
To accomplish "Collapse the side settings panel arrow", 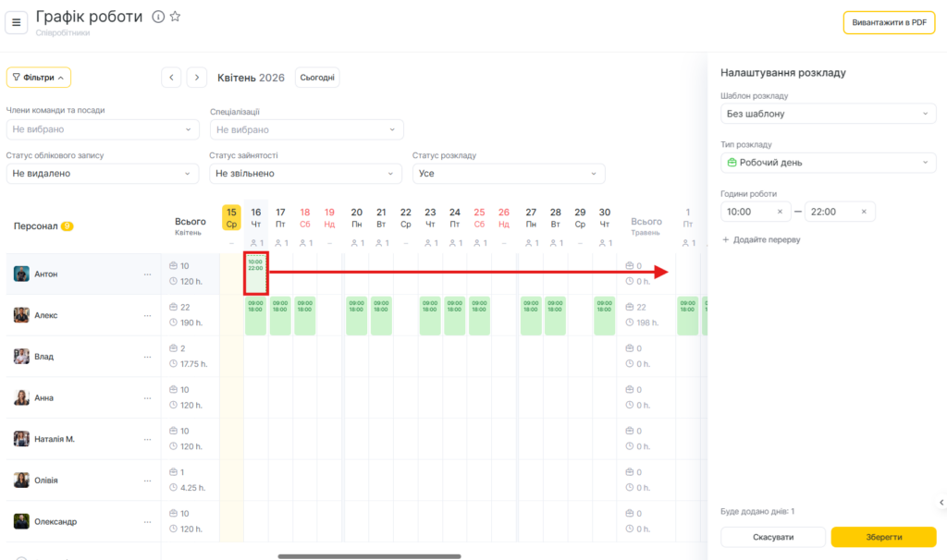I will pyautogui.click(x=941, y=502).
